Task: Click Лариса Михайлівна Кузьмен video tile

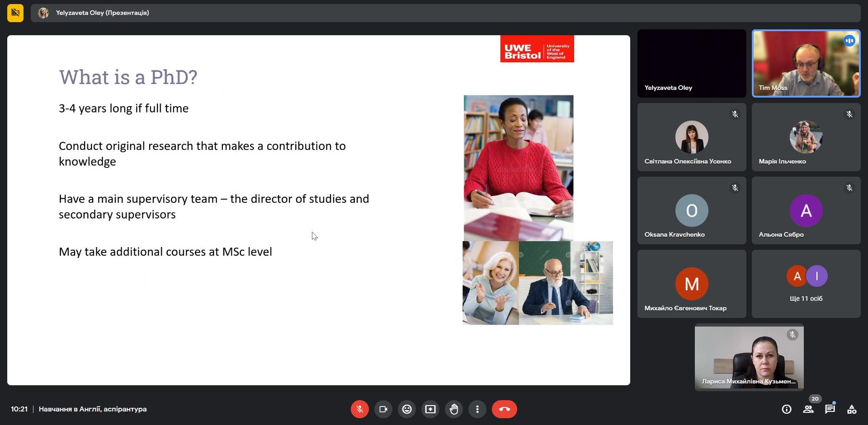Action: pos(749,357)
